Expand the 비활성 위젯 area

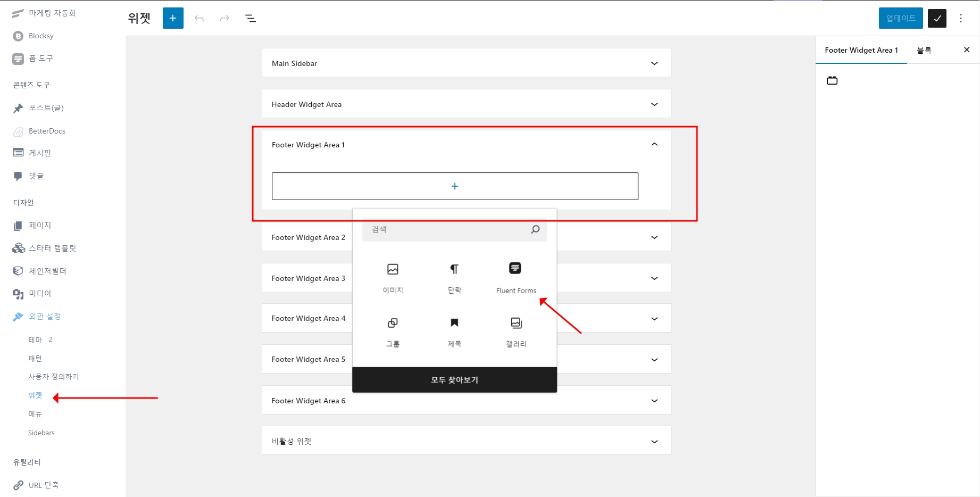coord(466,441)
